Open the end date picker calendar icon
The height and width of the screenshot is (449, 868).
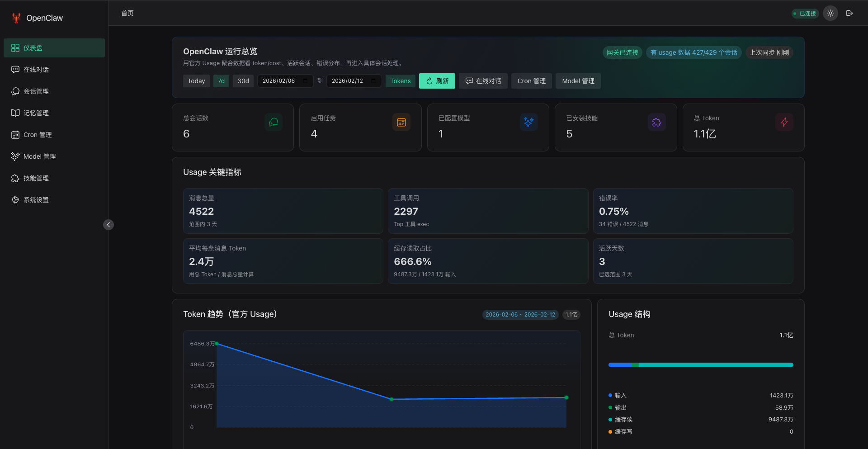(x=373, y=81)
